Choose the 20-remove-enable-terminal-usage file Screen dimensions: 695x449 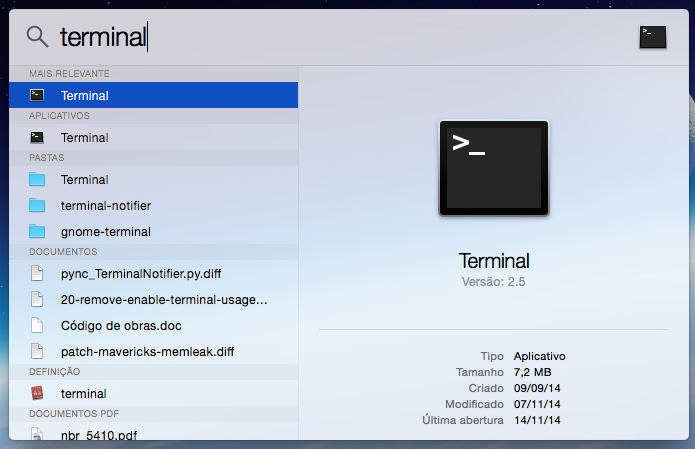pyautogui.click(x=163, y=299)
